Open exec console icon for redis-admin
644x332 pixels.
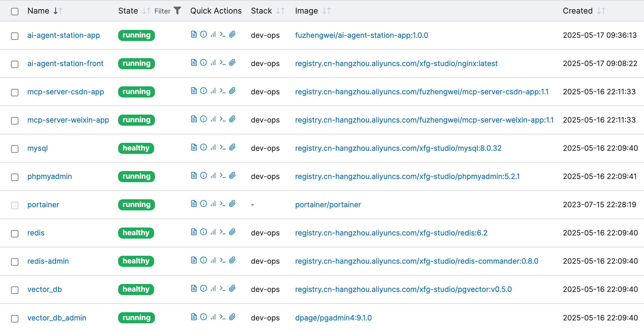tap(223, 260)
